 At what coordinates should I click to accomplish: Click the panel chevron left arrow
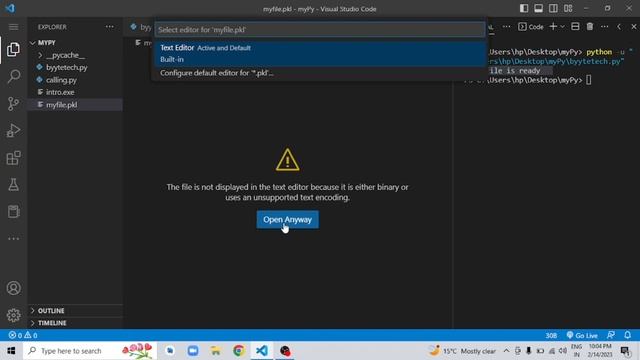click(x=619, y=27)
